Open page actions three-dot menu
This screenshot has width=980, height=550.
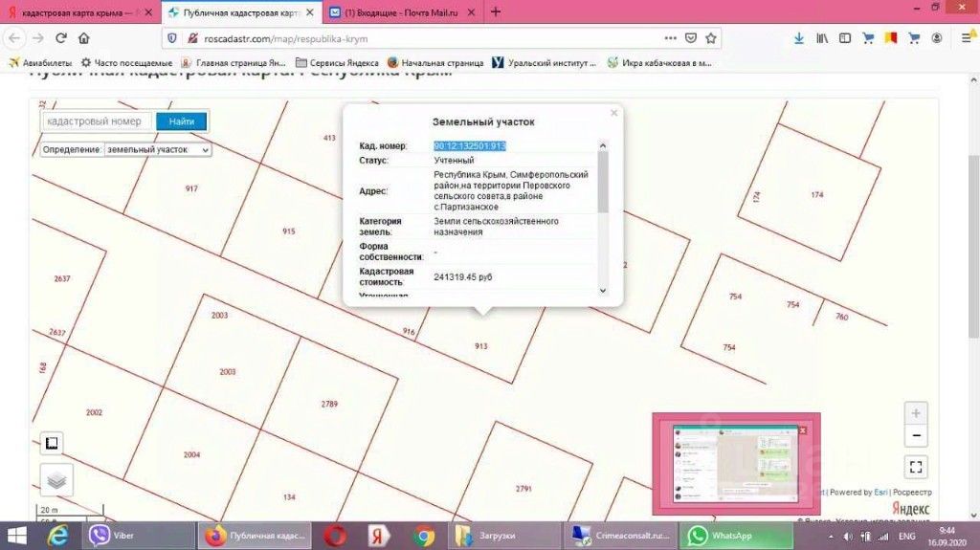click(x=670, y=38)
